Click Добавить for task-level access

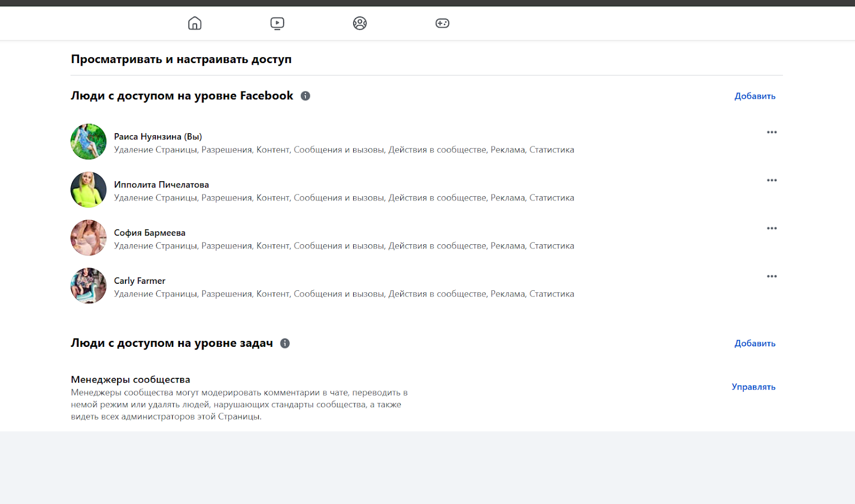[755, 343]
